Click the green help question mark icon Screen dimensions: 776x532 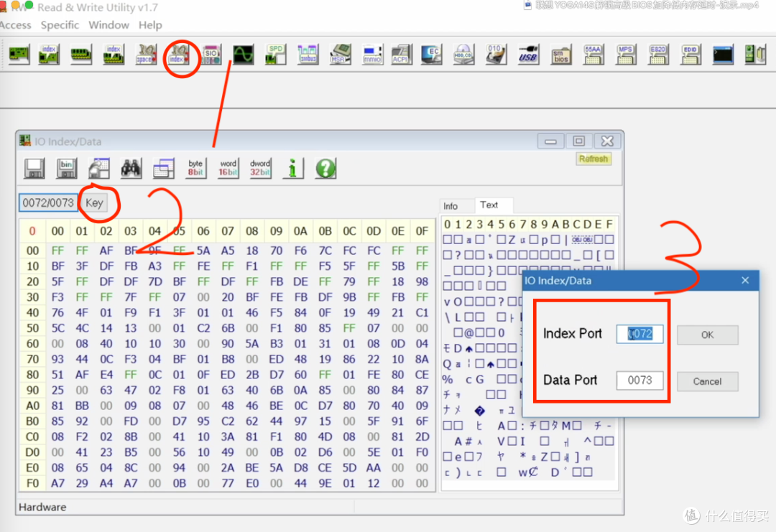coord(325,168)
